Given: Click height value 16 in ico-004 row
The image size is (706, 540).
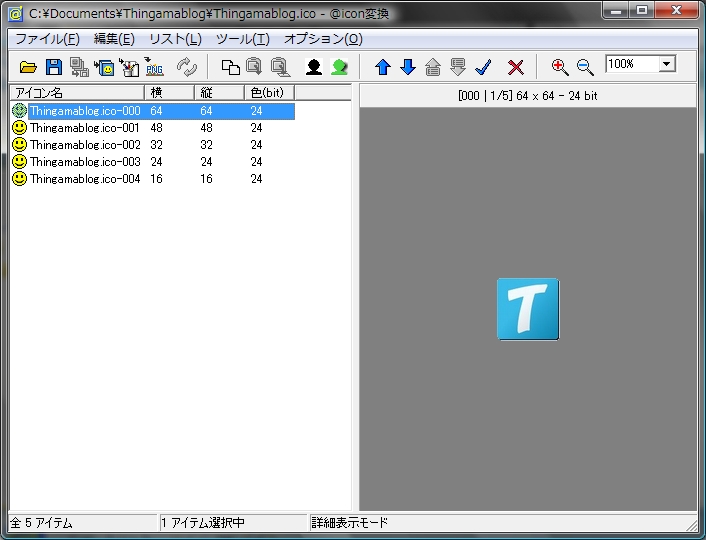Looking at the screenshot, I should click(x=206, y=179).
